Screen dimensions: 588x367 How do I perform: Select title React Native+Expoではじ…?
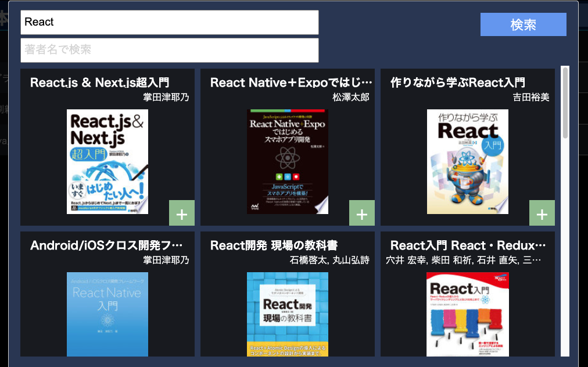(x=291, y=83)
